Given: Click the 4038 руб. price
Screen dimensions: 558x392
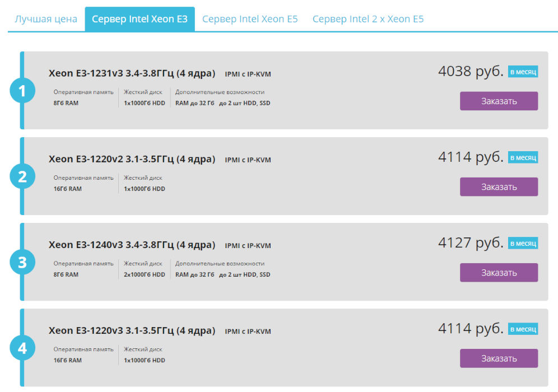Looking at the screenshot, I should (x=471, y=71).
